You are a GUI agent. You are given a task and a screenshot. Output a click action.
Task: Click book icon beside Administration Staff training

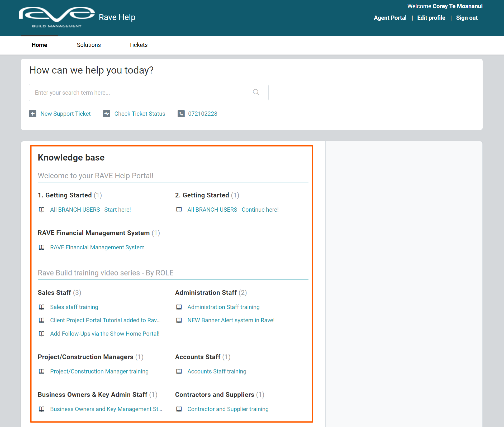pos(179,307)
